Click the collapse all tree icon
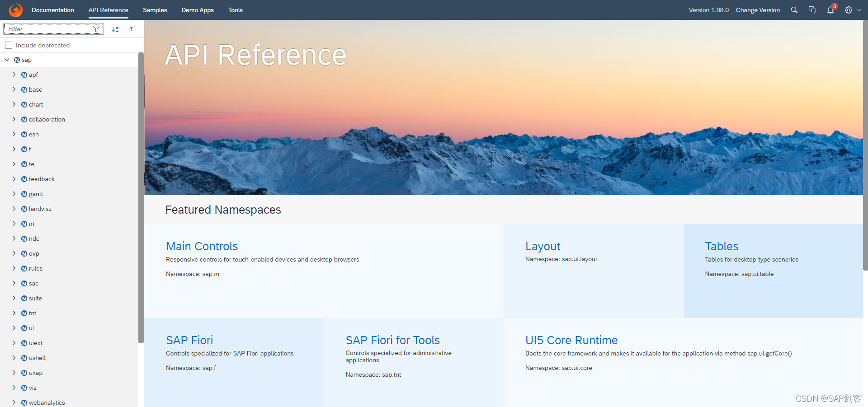 [133, 29]
